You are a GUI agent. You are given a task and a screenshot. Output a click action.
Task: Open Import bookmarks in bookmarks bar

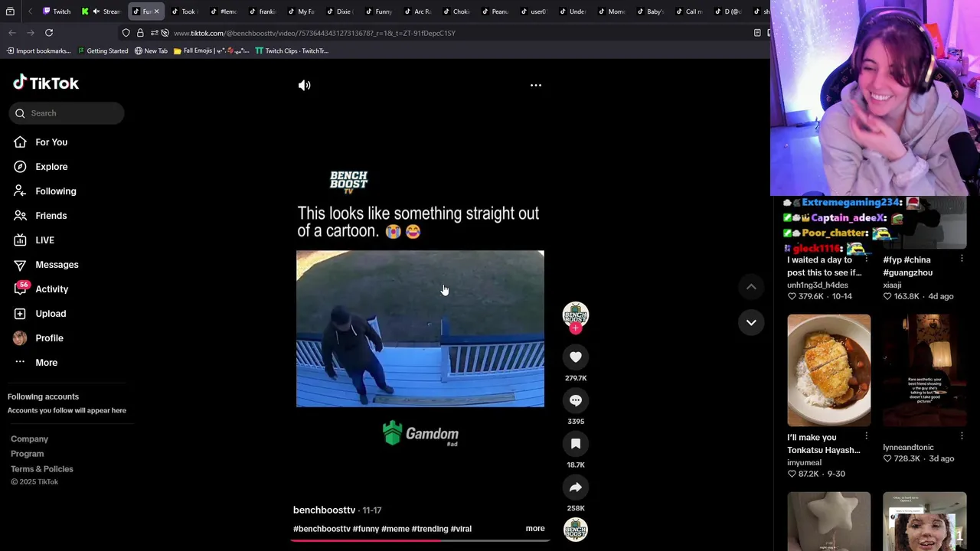click(x=38, y=51)
